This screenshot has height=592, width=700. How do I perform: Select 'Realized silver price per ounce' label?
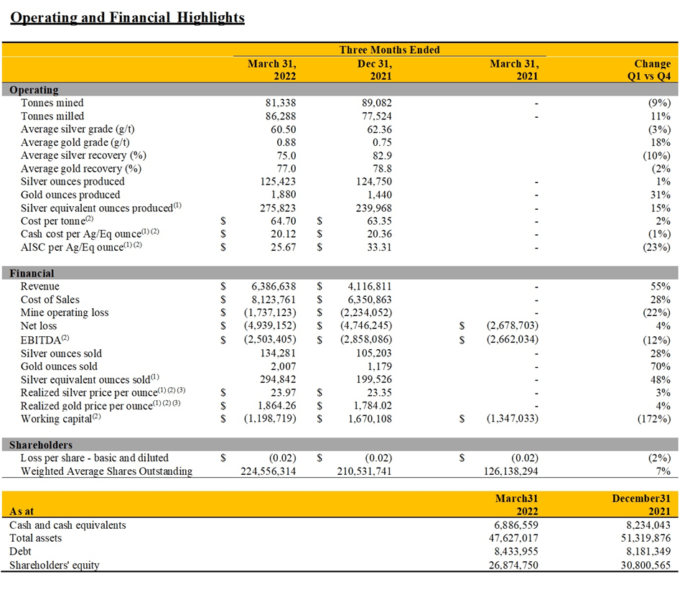[103, 392]
